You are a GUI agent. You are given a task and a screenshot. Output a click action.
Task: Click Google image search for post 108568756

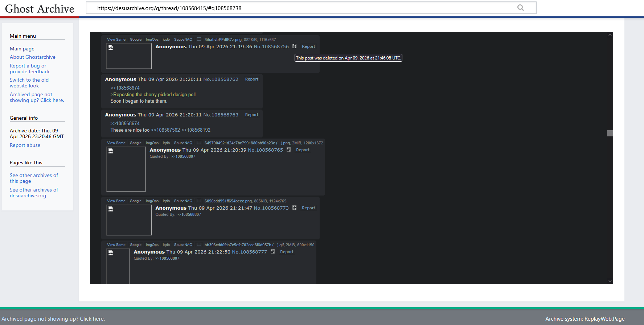point(136,40)
